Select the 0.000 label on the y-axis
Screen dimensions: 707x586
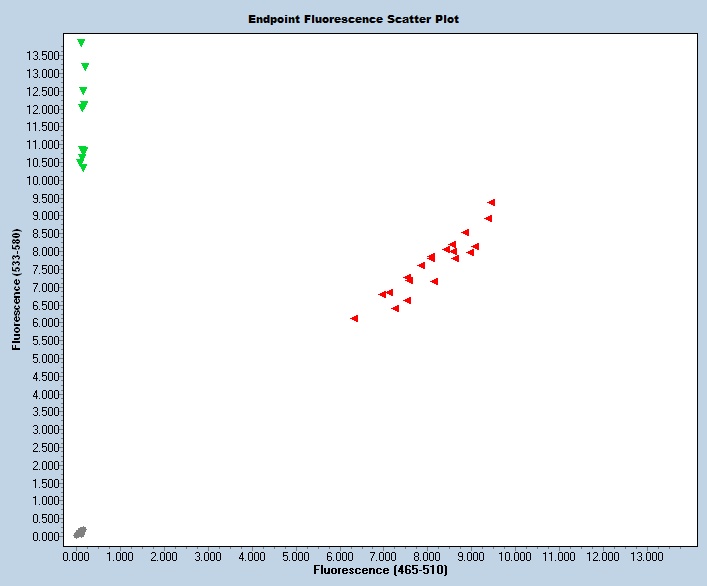tap(47, 536)
